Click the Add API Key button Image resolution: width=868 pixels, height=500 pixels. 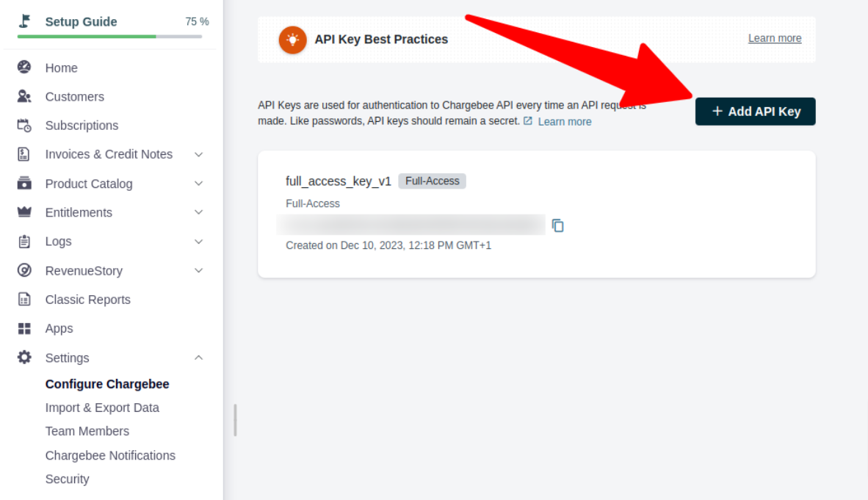755,112
